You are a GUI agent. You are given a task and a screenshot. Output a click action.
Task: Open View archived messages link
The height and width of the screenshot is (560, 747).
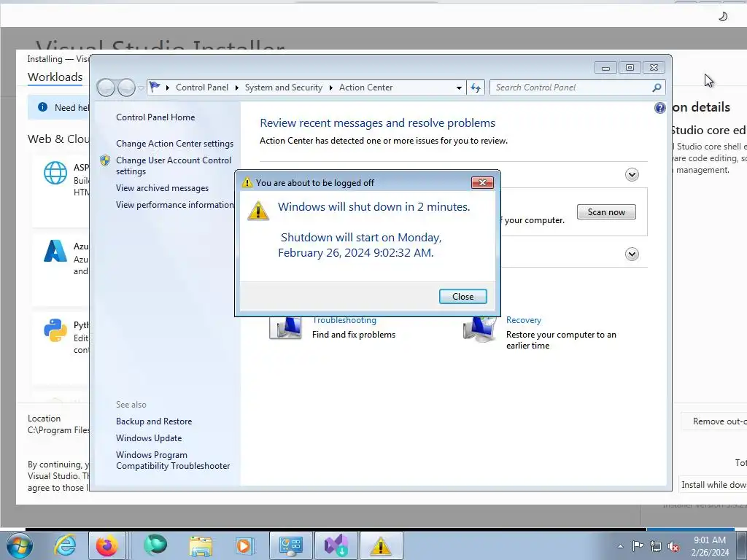(162, 188)
